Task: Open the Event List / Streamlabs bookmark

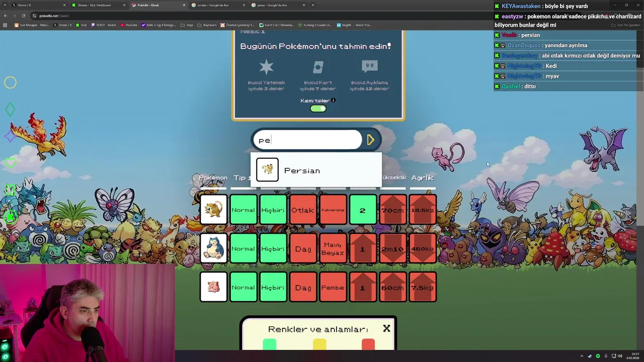Action: click(x=277, y=25)
